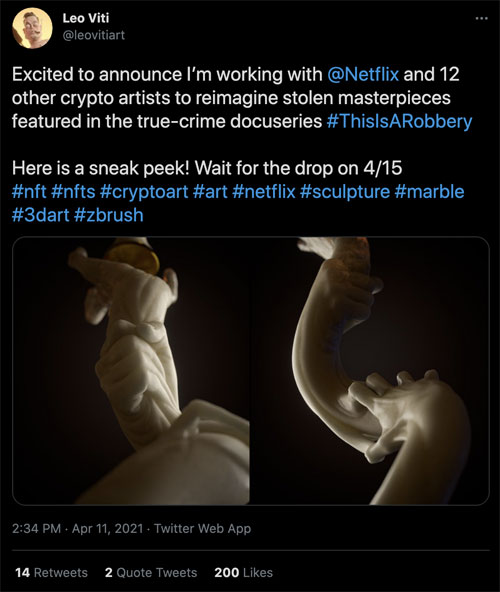500x592 pixels.
Task: Open the #ThisIsARobbery hashtag
Action: (x=400, y=121)
